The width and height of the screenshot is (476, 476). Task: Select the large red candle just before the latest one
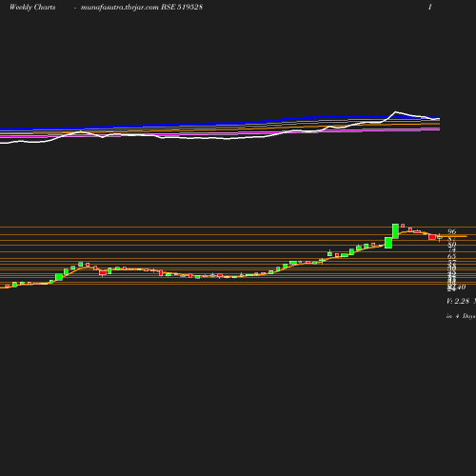coord(432,237)
